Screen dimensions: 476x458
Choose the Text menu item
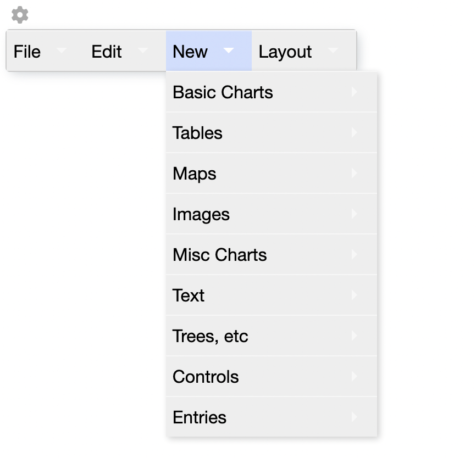(x=188, y=295)
